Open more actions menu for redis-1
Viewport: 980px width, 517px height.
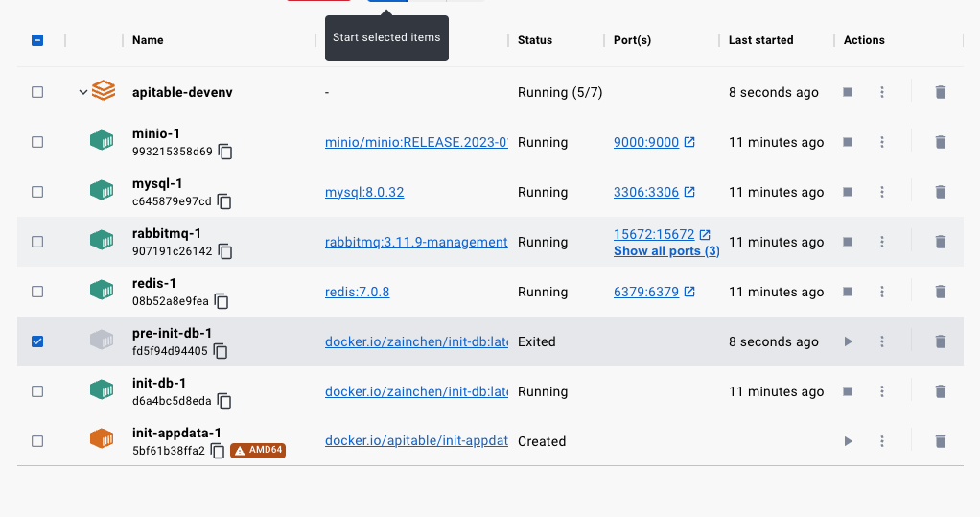pyautogui.click(x=882, y=292)
